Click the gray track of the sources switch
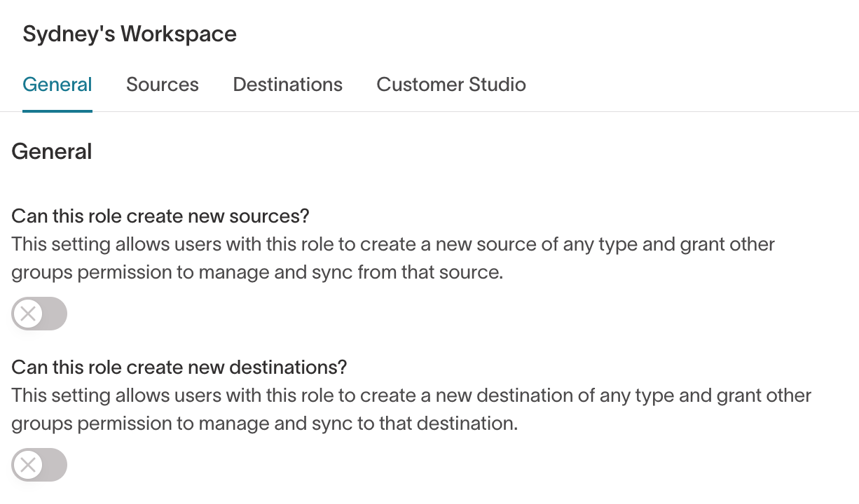Screen dimensions: 859x504 (x=55, y=314)
